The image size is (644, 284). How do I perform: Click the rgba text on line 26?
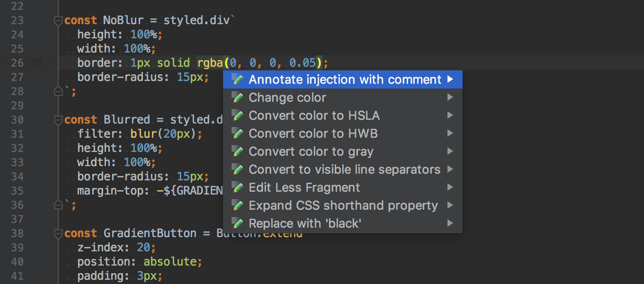coord(210,63)
